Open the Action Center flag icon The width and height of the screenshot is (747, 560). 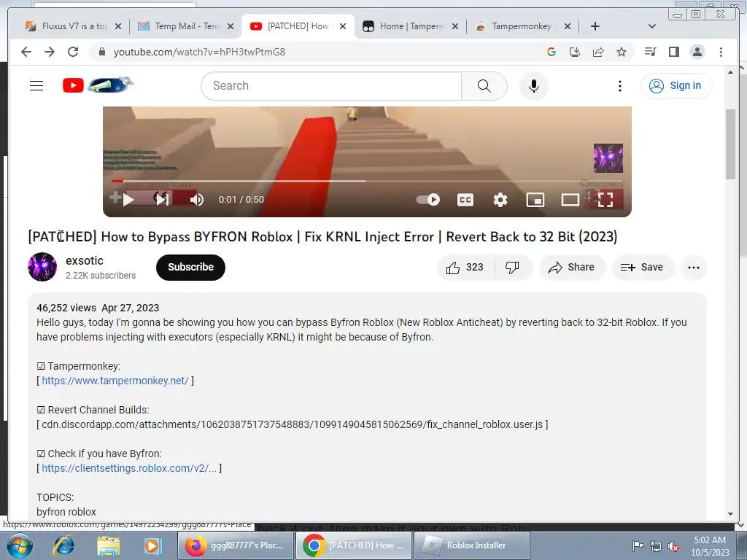pos(638,545)
